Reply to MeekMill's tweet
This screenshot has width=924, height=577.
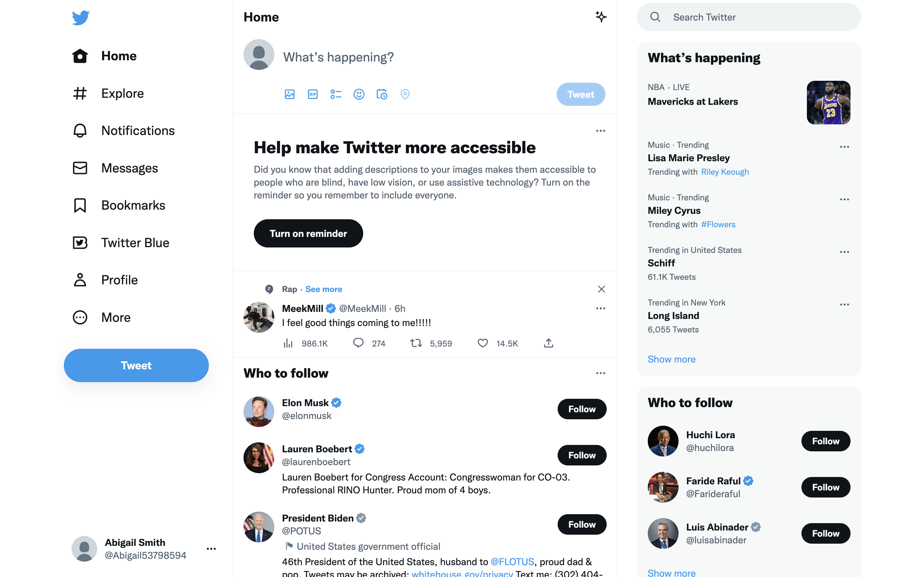[x=358, y=343]
